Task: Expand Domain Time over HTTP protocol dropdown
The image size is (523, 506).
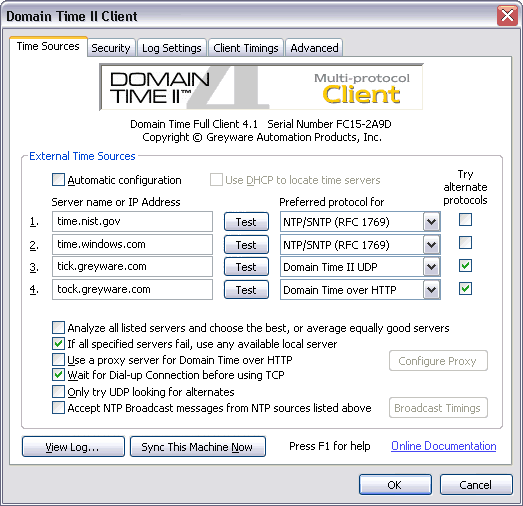Action: 432,290
